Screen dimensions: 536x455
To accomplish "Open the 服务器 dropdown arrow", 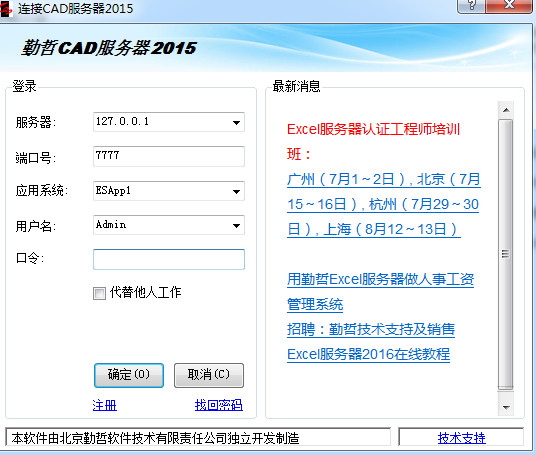I will tap(236, 122).
